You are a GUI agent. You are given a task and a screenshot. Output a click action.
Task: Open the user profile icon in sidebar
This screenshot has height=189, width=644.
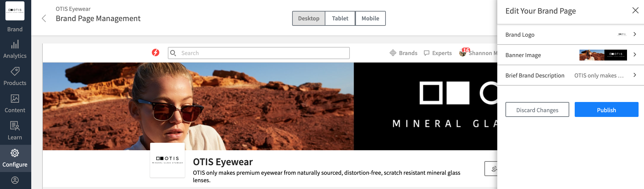coord(15,180)
